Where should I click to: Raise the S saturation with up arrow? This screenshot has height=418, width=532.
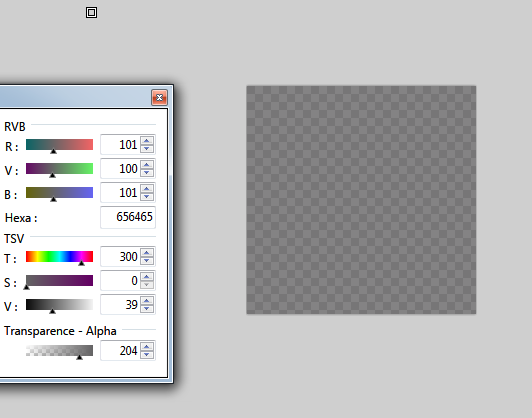(147, 277)
